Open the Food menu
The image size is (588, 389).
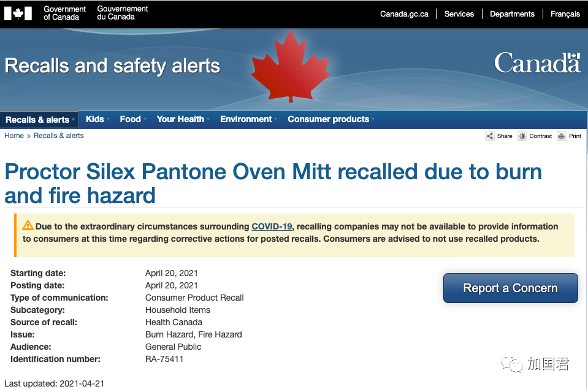click(133, 119)
